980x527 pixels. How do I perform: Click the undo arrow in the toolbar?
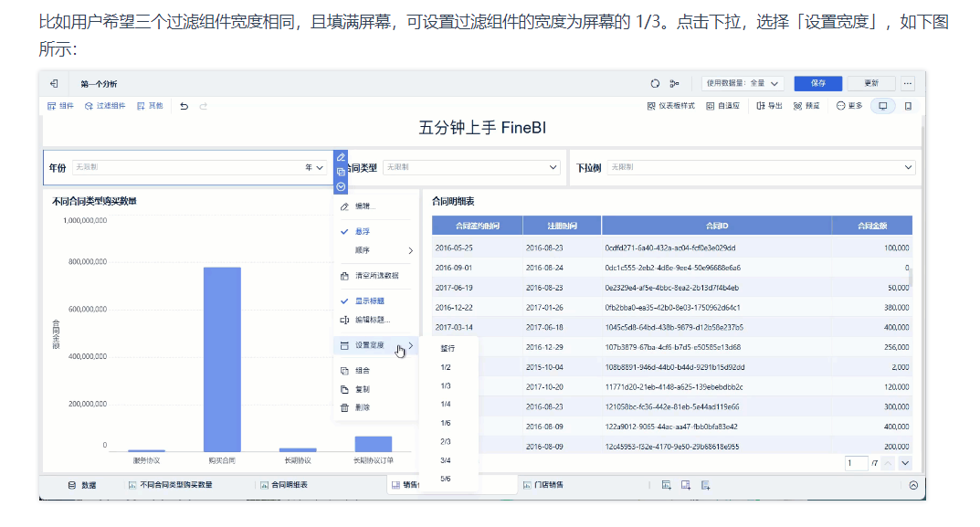(x=184, y=106)
